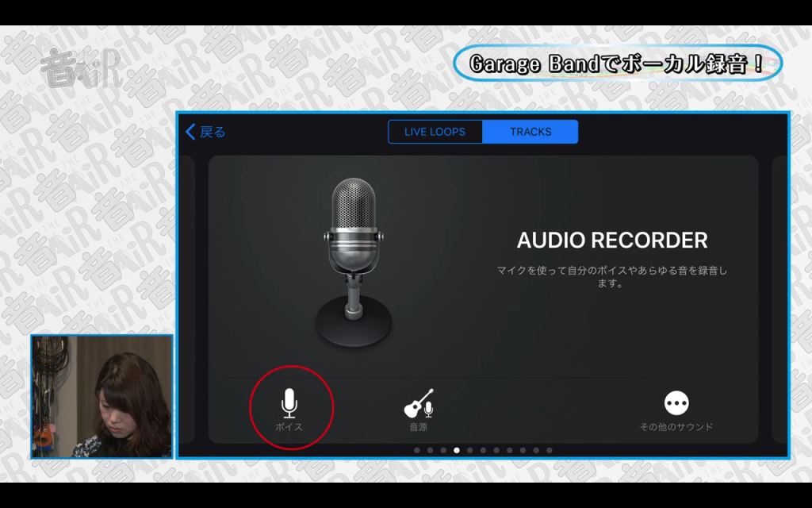The image size is (812, 508).
Task: Click the Garage Bandでボーカル録音 banner
Action: click(618, 63)
